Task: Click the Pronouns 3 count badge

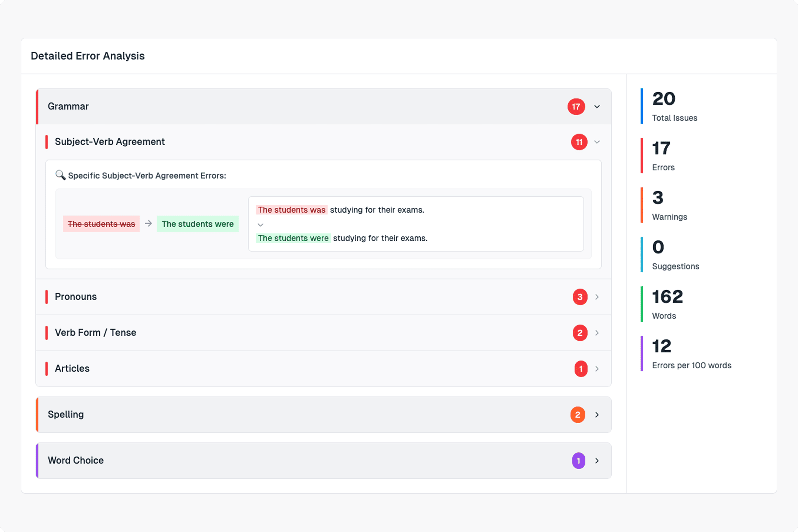Action: coord(580,297)
